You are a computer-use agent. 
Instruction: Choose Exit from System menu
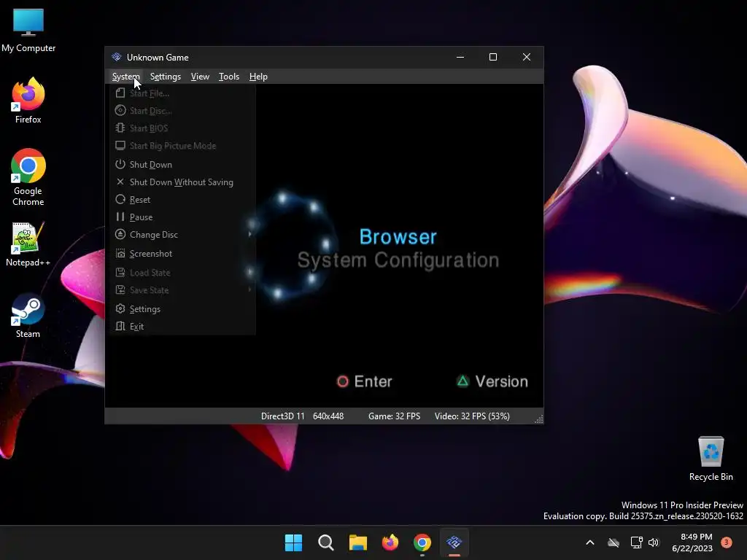click(182, 327)
